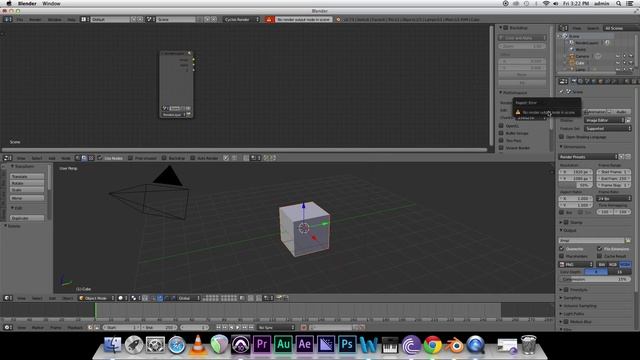Click the node editor type icon
This screenshot has height=360, width=640.
(8, 158)
